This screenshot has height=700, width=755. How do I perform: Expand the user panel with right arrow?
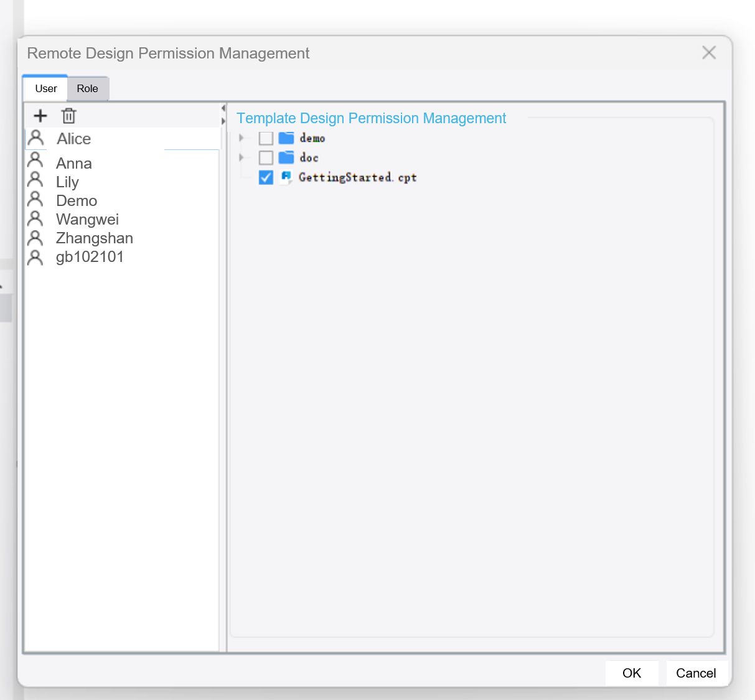[x=223, y=121]
